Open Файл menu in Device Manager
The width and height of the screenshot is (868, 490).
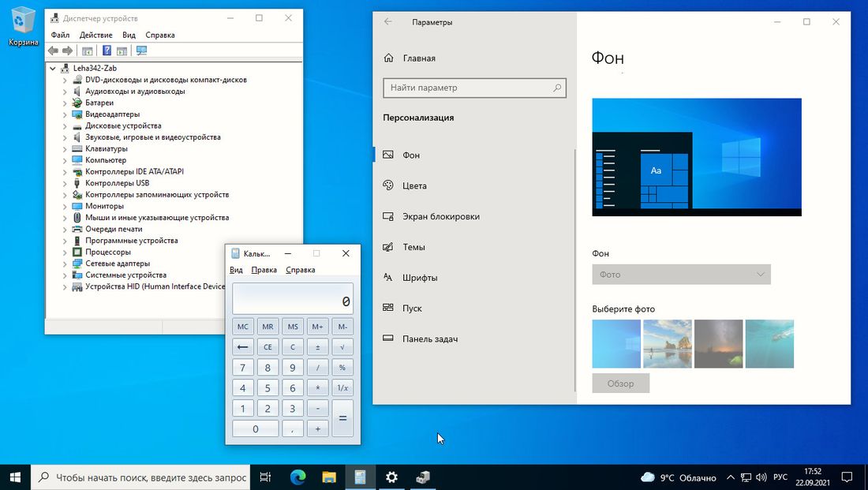tap(60, 35)
